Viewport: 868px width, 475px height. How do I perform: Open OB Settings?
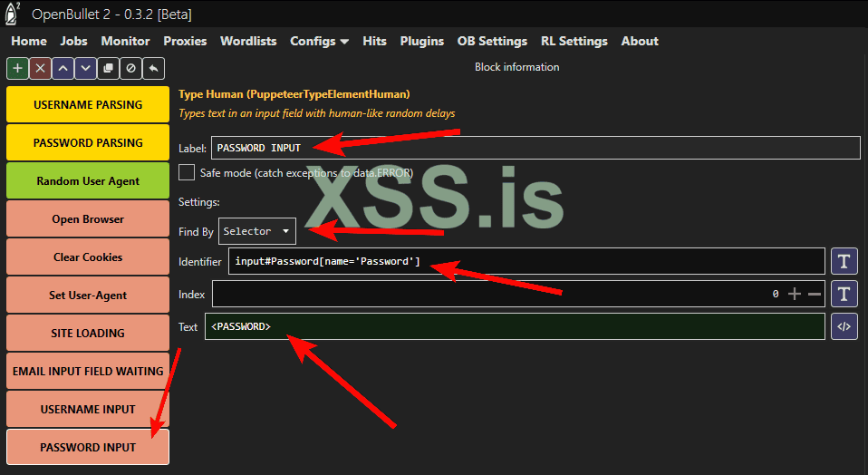492,42
